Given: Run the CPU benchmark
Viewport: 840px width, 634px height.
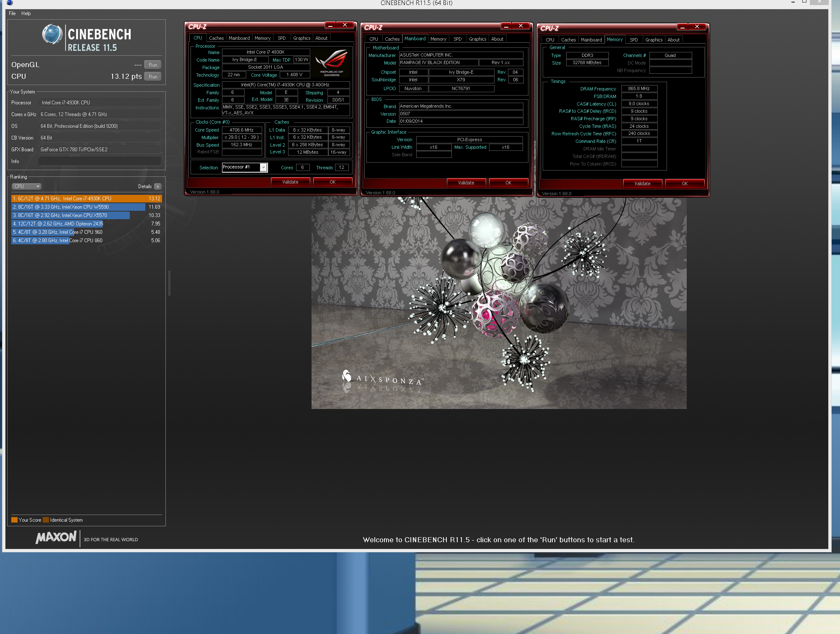Looking at the screenshot, I should 153,77.
